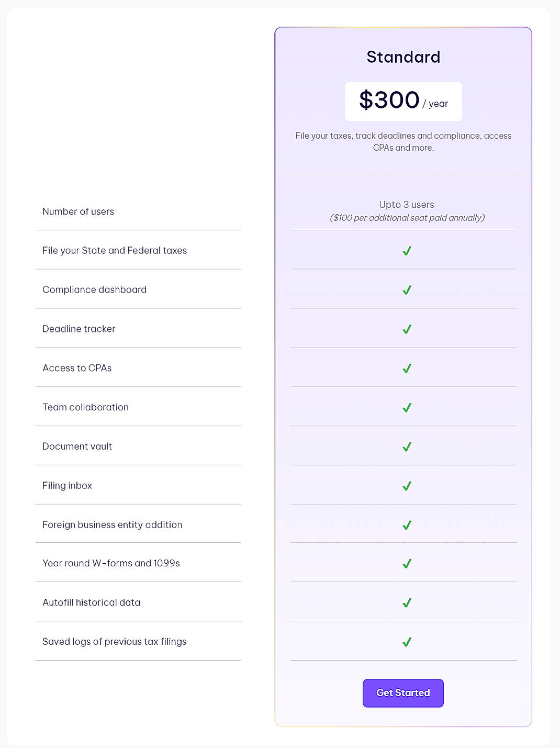Select the Foreign business entity addition checkmark

[406, 525]
